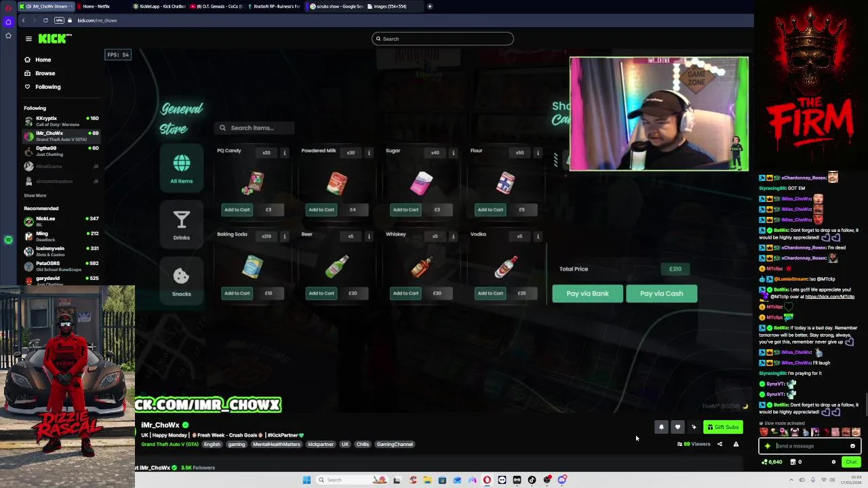Image resolution: width=868 pixels, height=488 pixels.
Task: Add Sugar to cart
Action: 406,209
